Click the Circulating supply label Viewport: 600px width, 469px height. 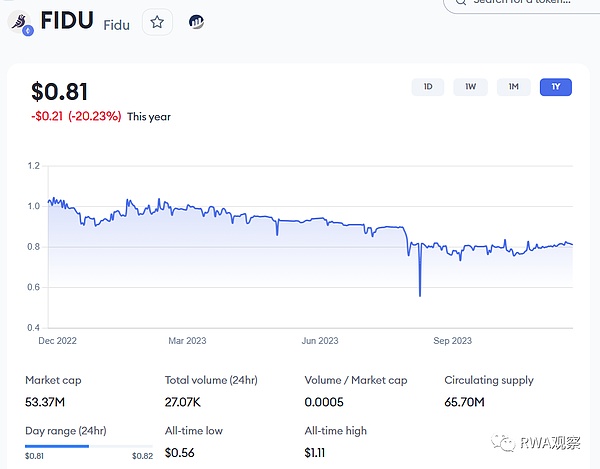click(489, 380)
